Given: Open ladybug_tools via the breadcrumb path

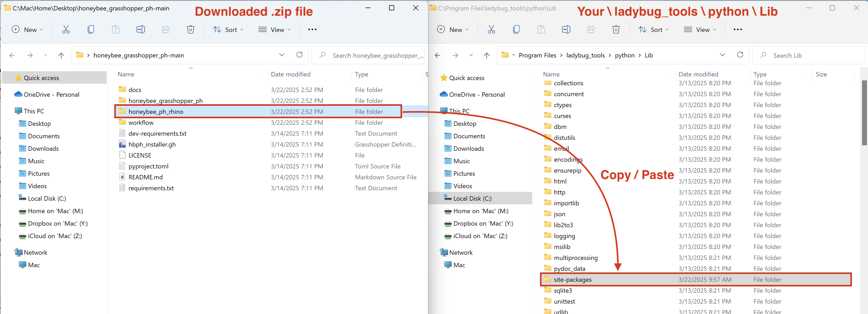Looking at the screenshot, I should pos(586,55).
